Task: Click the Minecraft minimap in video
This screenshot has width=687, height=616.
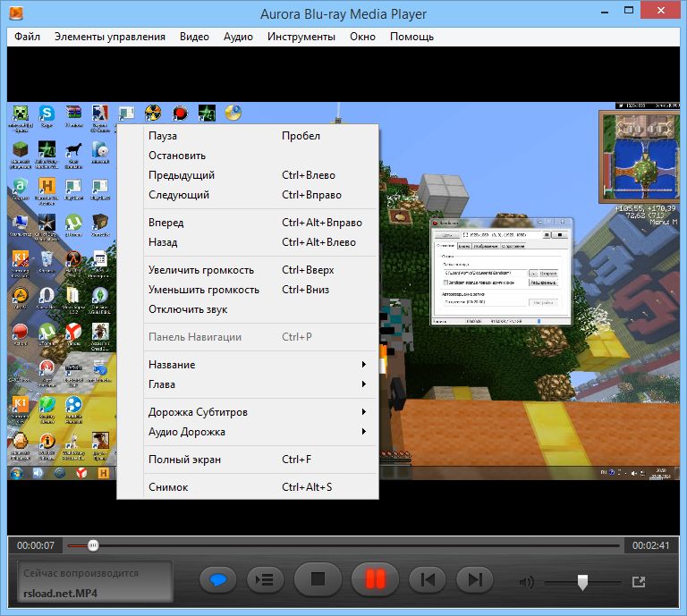Action: pos(640,156)
